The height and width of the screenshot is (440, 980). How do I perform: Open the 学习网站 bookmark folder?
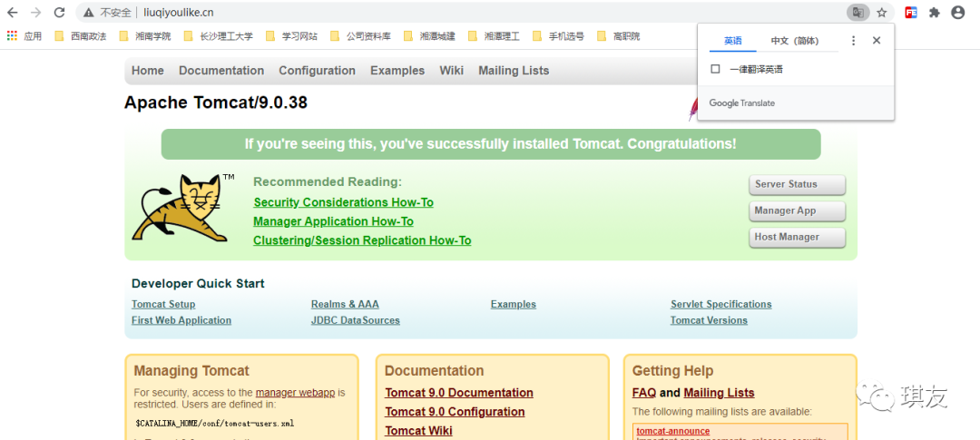coord(292,36)
